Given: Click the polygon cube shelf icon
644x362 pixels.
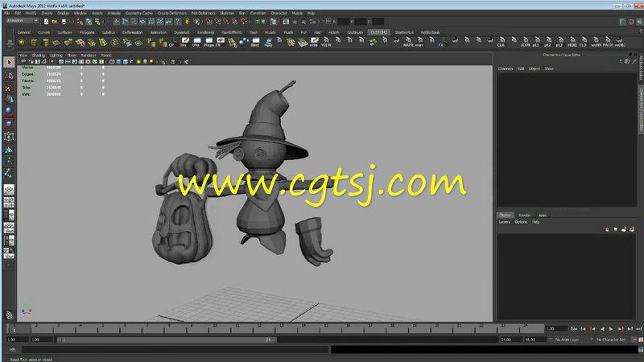Looking at the screenshot, I should 34,42.
